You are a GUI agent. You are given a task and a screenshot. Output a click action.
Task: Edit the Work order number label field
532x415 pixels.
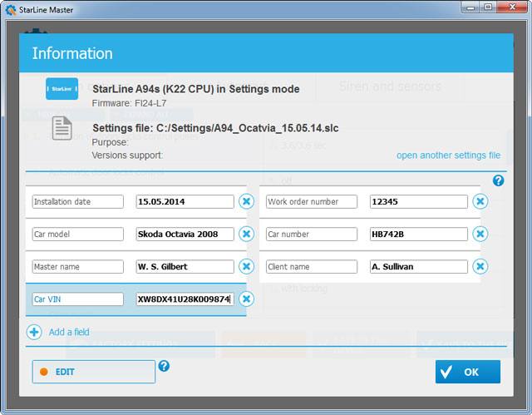click(x=312, y=201)
